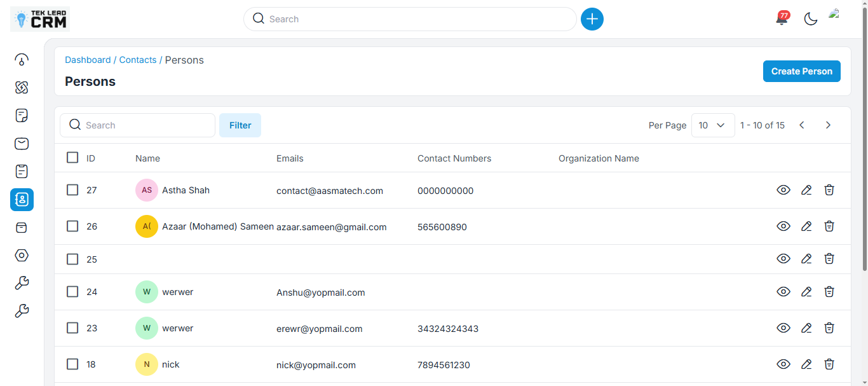
Task: Click the blue plus quick-add button
Action: [x=592, y=19]
